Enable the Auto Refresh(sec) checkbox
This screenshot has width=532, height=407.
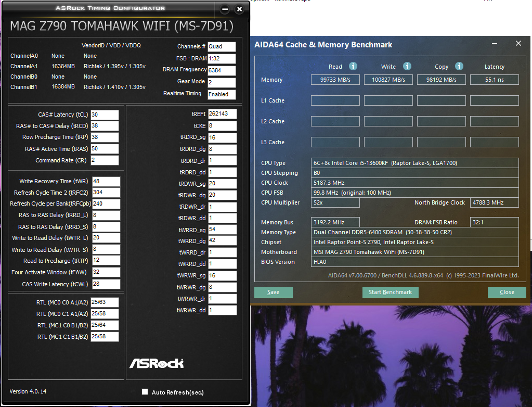point(145,392)
